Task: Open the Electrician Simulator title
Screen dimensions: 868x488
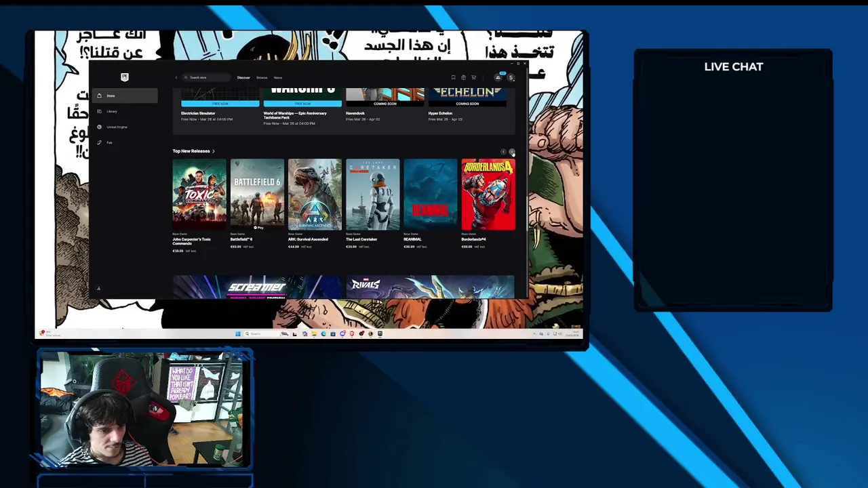Action: [x=198, y=113]
